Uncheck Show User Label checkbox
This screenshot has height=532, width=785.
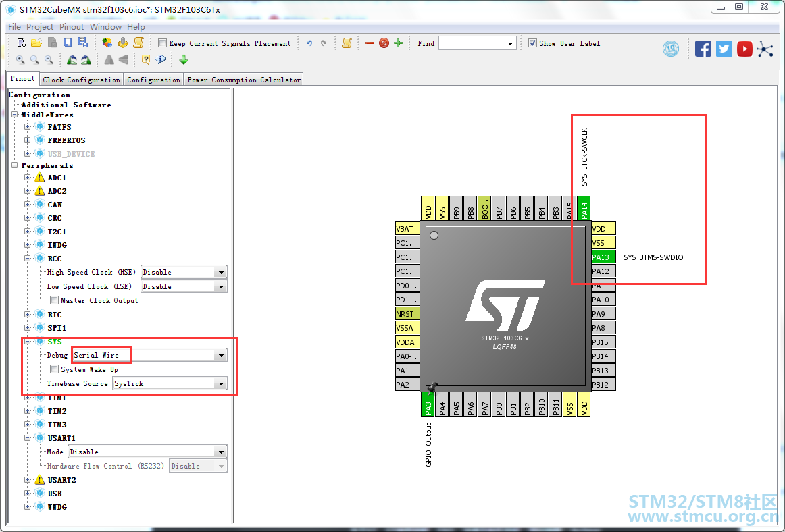[x=532, y=43]
